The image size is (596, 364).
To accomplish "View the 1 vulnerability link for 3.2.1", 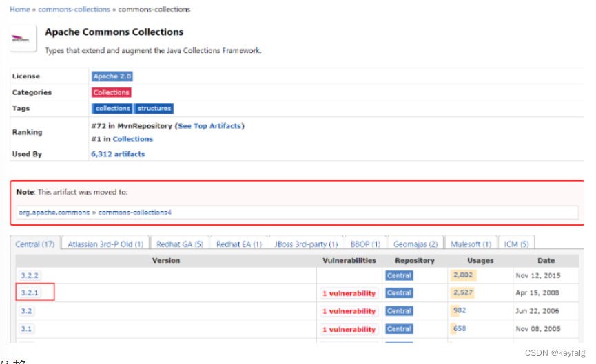I will point(349,293).
